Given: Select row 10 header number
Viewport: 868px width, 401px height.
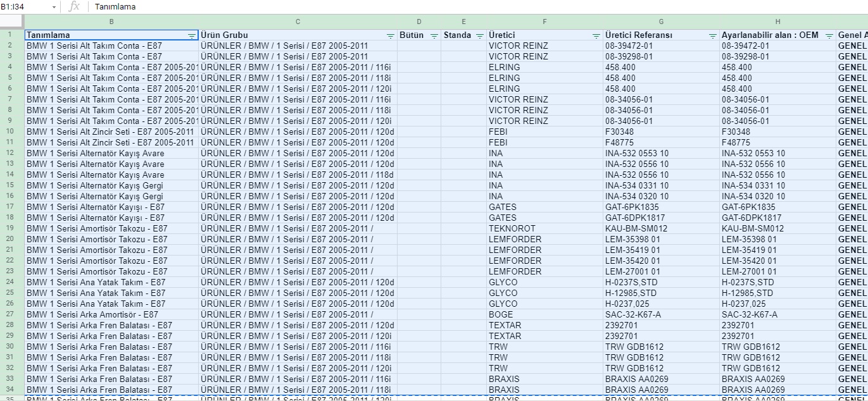Looking at the screenshot, I should 11,132.
